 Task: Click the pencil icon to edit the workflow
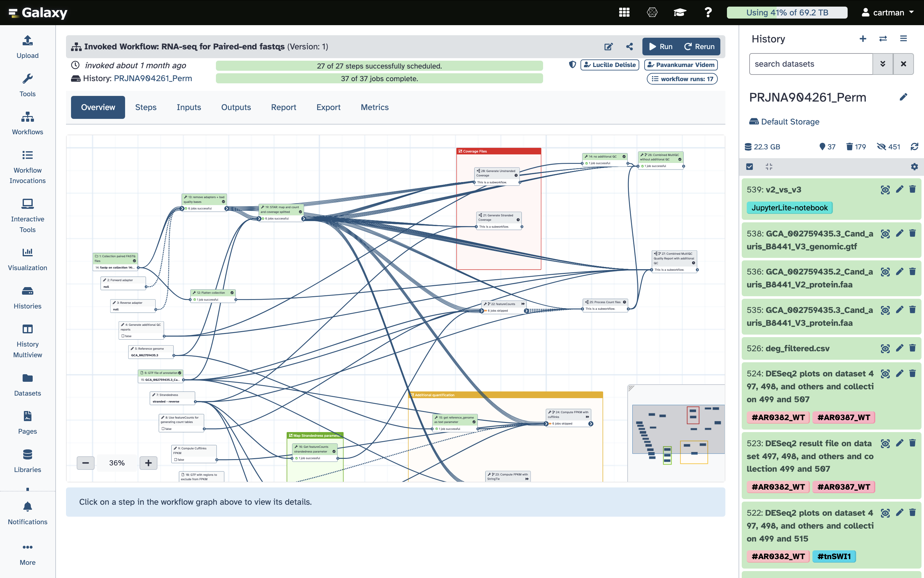(608, 46)
